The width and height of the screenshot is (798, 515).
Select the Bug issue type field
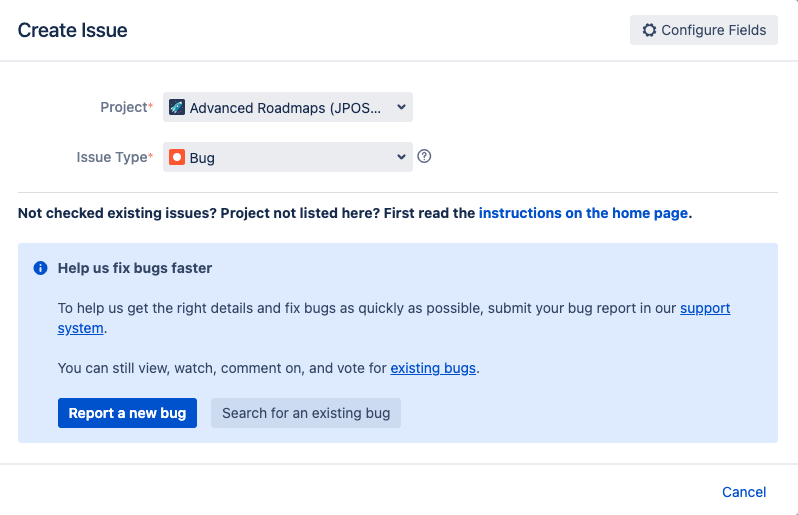click(288, 157)
